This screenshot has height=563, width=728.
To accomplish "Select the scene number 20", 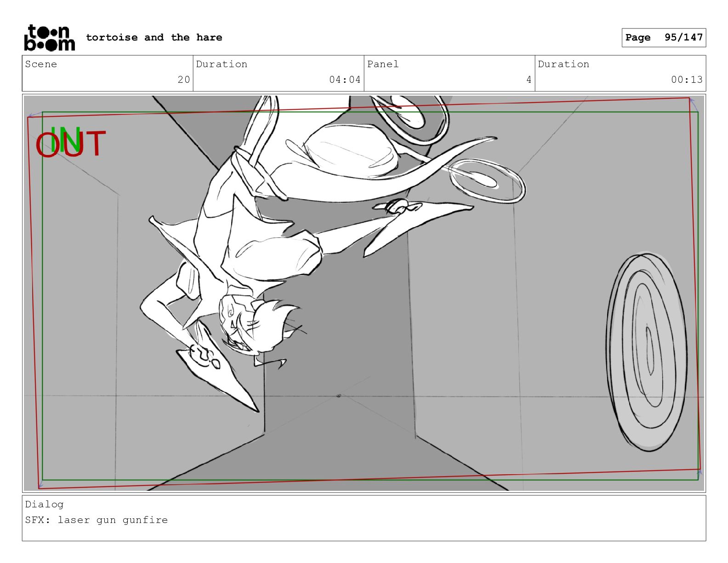I will [184, 80].
